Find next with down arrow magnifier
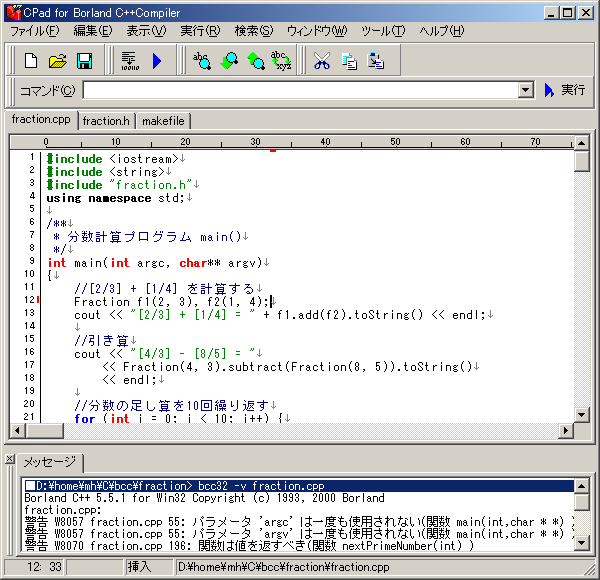Image resolution: width=600 pixels, height=580 pixels. point(229,61)
